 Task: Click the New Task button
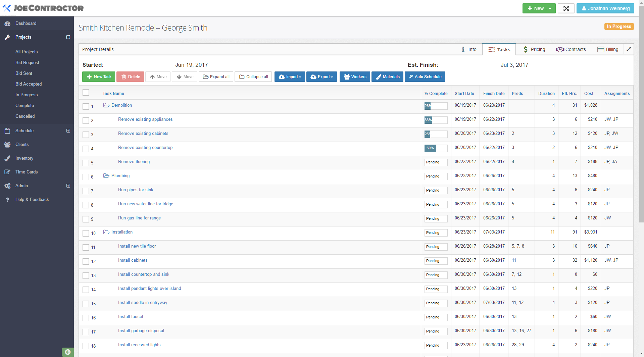[x=98, y=76]
